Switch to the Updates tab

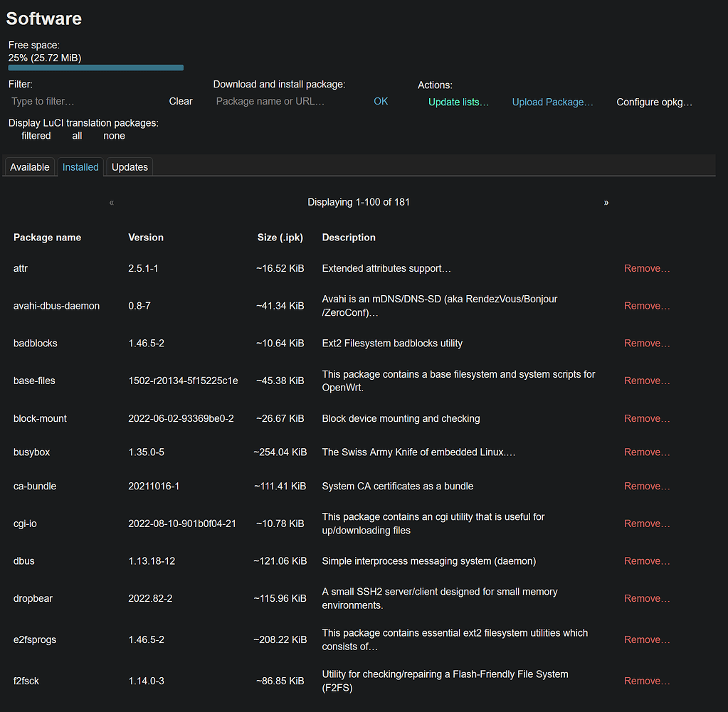click(129, 166)
